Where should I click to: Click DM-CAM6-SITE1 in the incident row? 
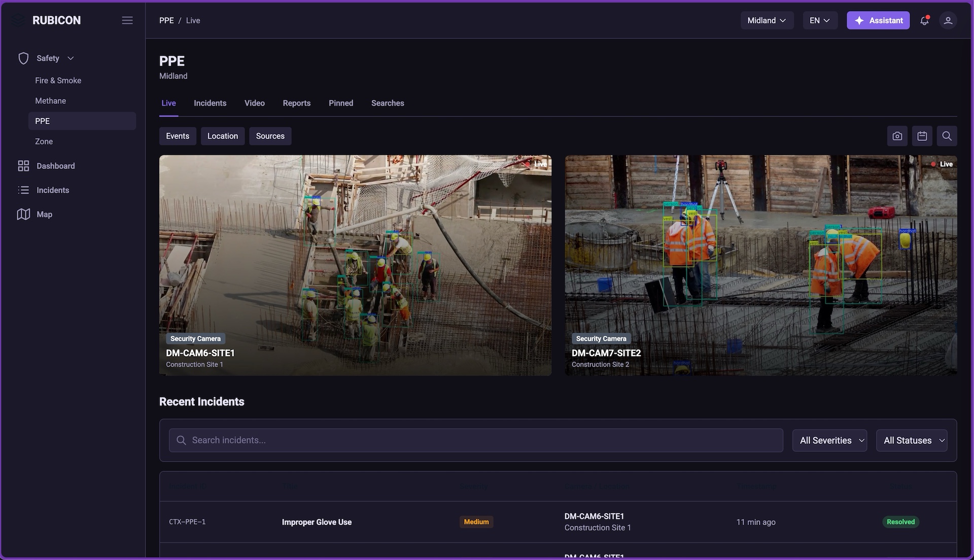594,516
